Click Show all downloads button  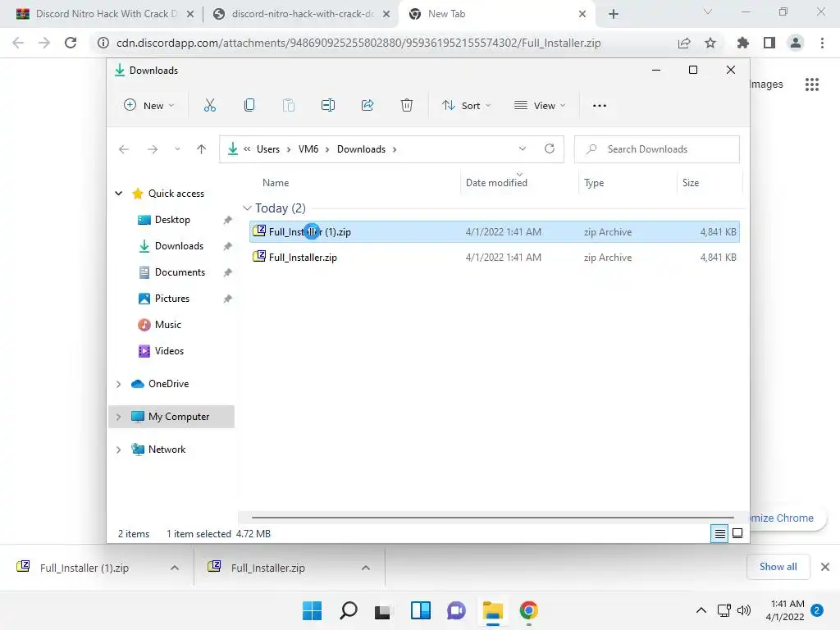click(x=778, y=567)
